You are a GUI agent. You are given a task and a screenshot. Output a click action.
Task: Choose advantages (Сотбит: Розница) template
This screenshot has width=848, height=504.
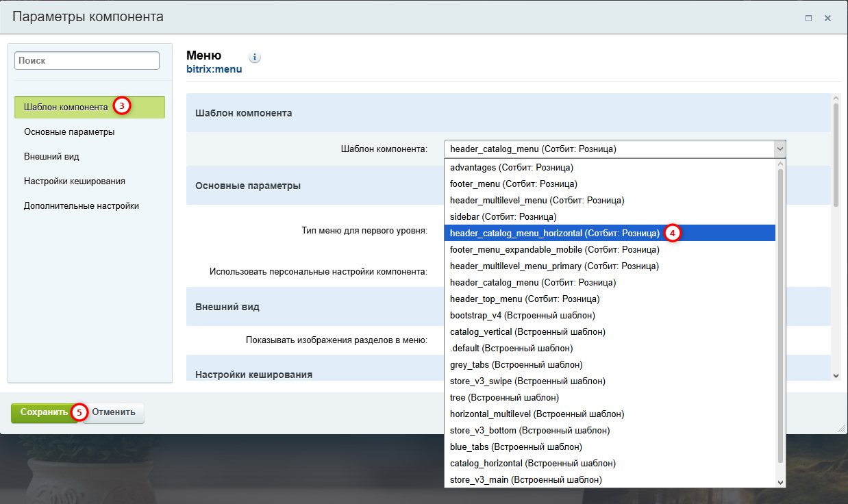click(x=610, y=167)
